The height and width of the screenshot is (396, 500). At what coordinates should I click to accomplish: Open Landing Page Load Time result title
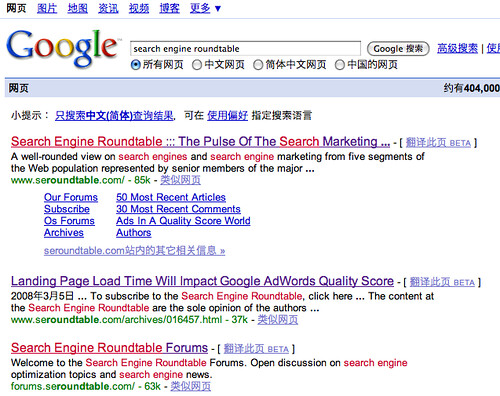tap(202, 281)
